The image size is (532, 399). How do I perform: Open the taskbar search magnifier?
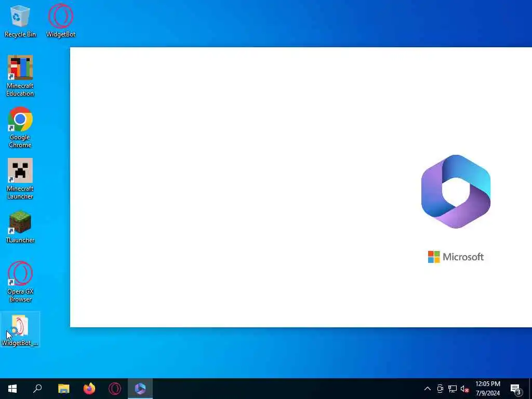(x=37, y=389)
